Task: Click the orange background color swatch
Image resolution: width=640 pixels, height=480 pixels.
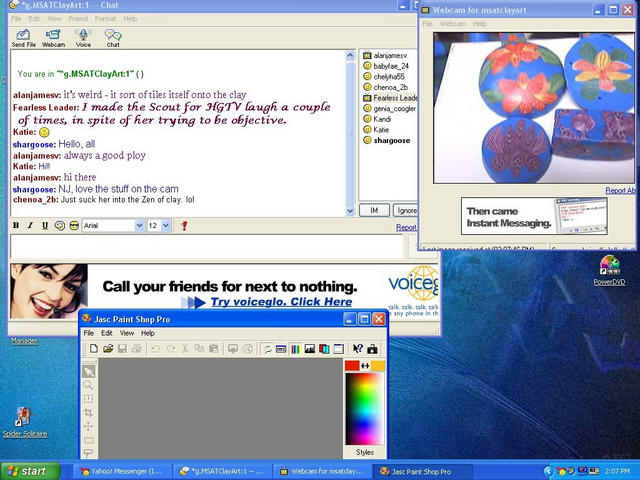Action: tap(378, 366)
